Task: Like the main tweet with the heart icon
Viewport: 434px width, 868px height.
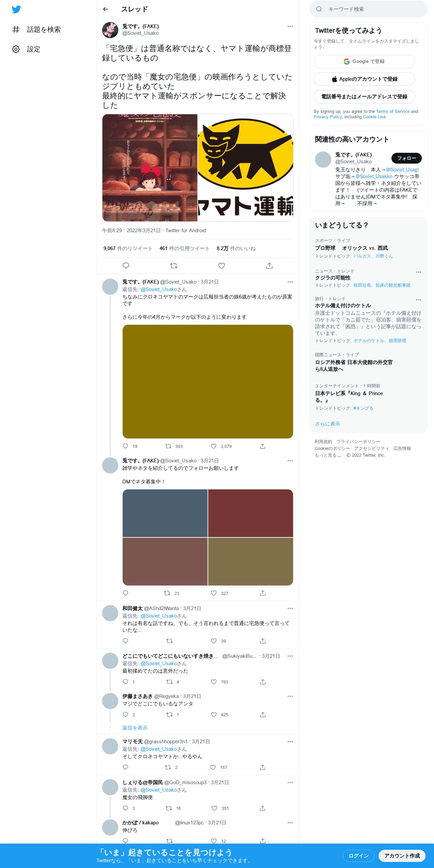Action: click(221, 266)
